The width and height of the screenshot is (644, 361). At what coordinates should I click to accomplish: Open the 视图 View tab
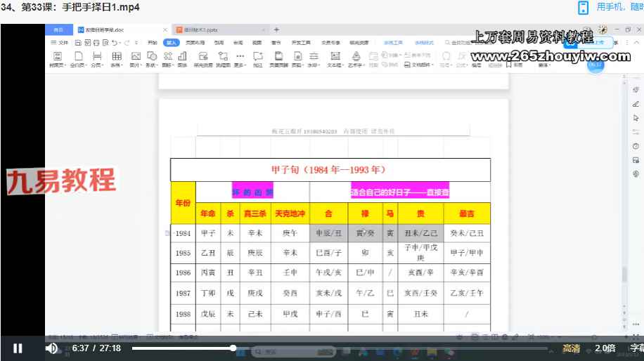tap(257, 43)
